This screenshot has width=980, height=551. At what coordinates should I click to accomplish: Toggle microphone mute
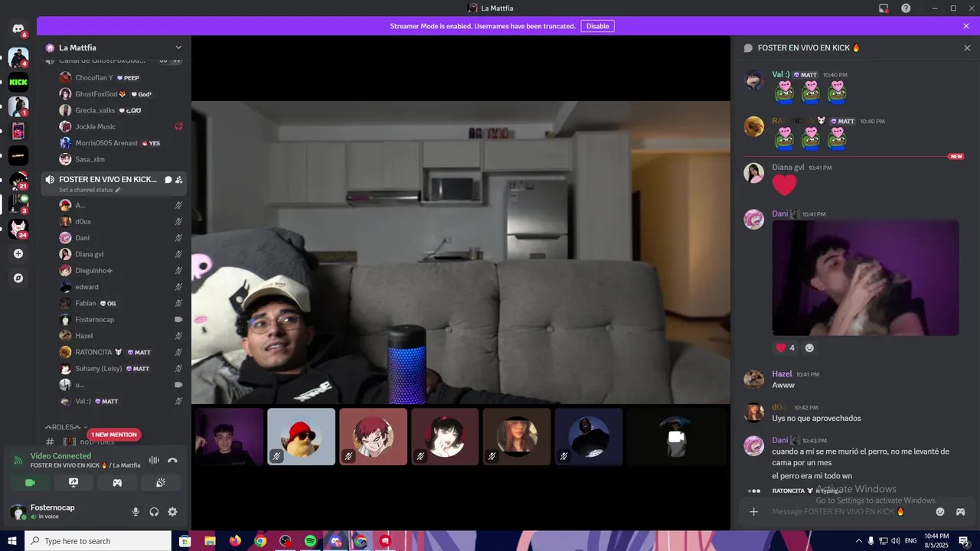pyautogui.click(x=136, y=512)
